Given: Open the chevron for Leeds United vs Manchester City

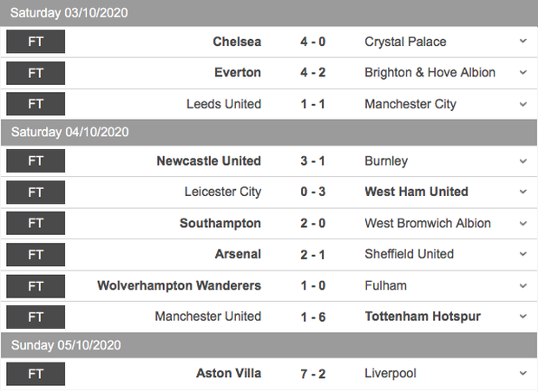Looking at the screenshot, I should click(523, 104).
